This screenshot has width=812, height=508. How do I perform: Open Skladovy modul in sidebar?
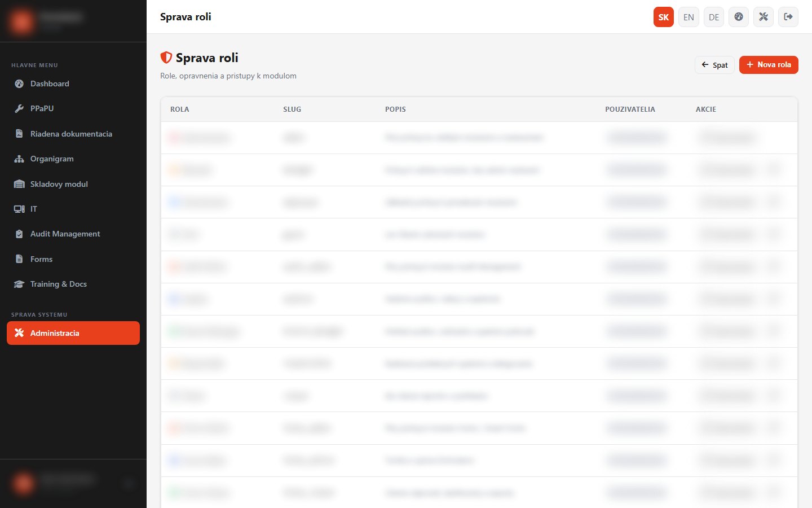(73, 184)
